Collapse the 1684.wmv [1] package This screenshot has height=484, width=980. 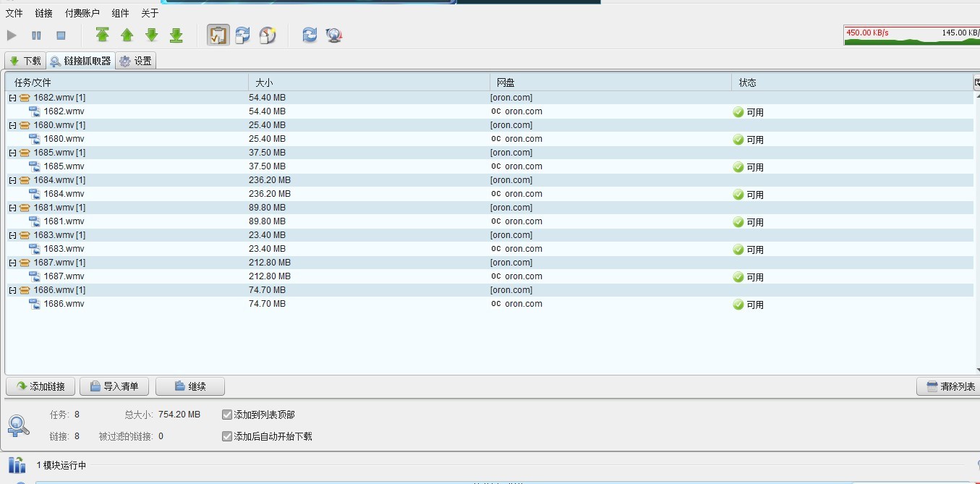pyautogui.click(x=12, y=180)
